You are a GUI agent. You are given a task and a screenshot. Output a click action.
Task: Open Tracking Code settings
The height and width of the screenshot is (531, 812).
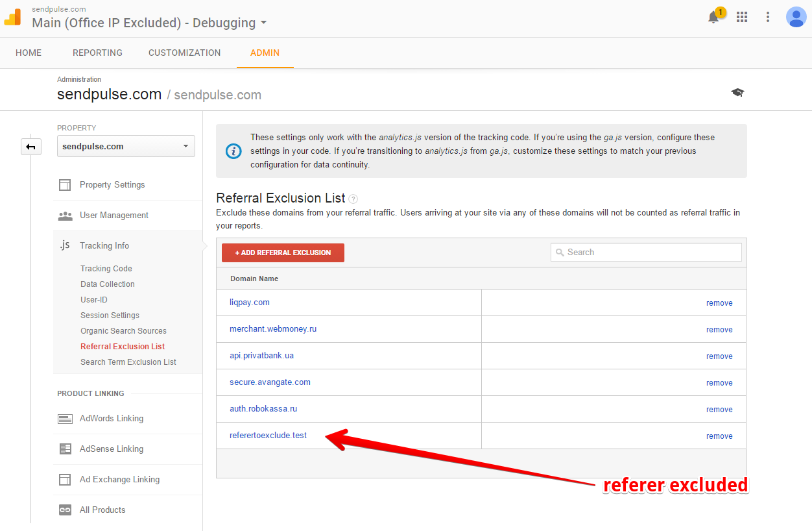(106, 269)
